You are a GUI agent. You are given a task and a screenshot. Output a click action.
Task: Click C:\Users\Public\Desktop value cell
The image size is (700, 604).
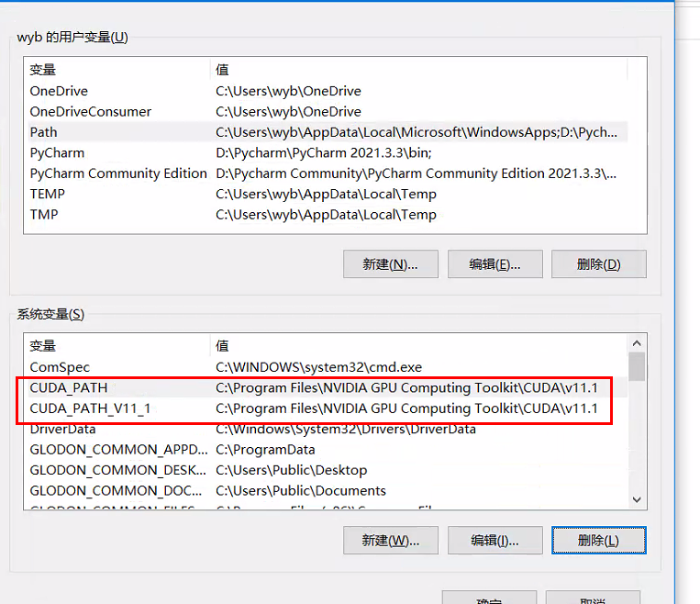tap(291, 470)
